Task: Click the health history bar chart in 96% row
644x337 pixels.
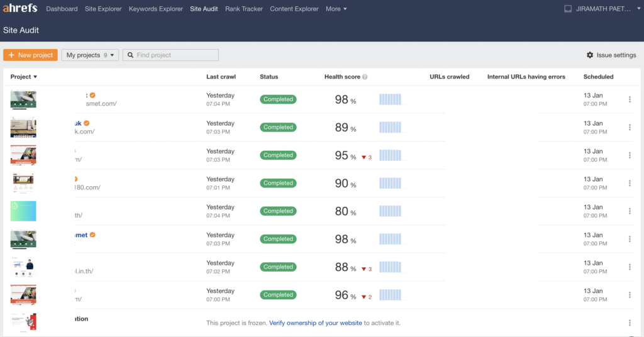Action: click(x=390, y=295)
